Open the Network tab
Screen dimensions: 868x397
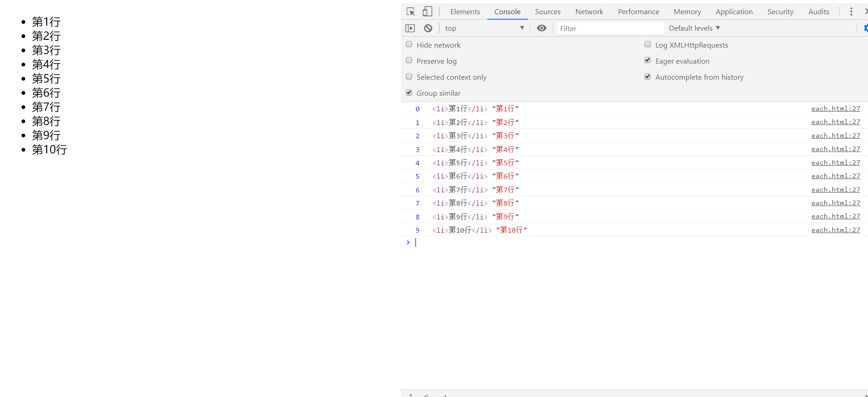589,12
